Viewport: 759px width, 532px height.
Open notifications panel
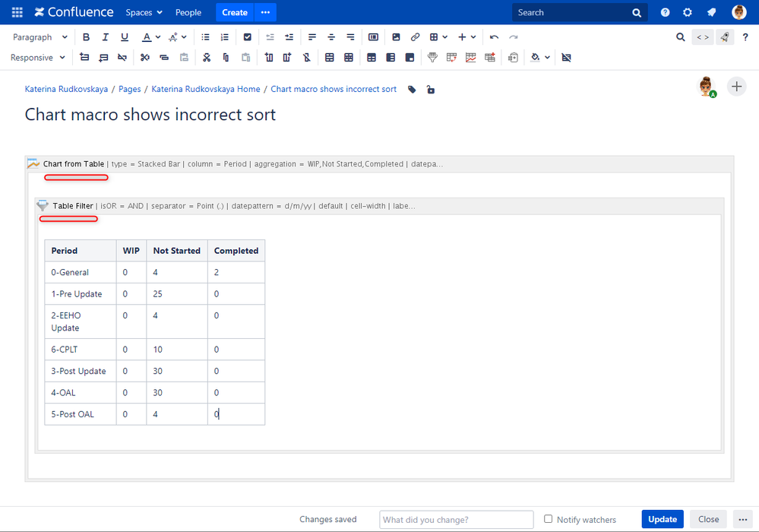pos(711,13)
